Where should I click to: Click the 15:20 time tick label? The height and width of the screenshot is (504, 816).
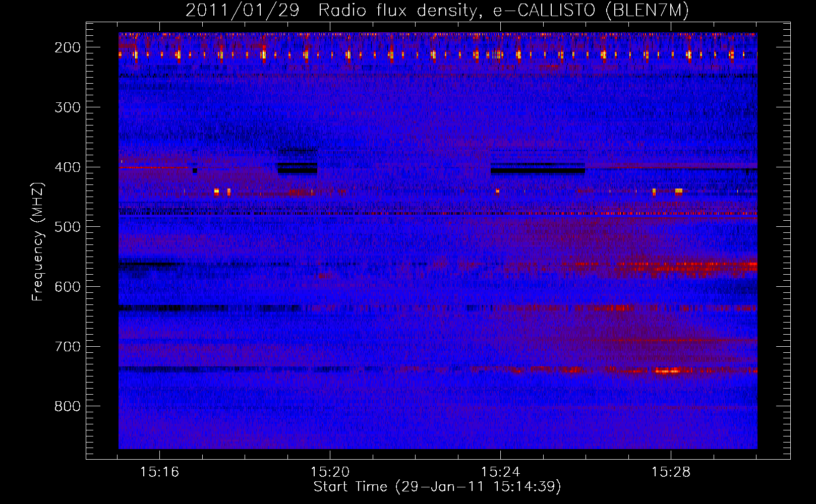(330, 472)
